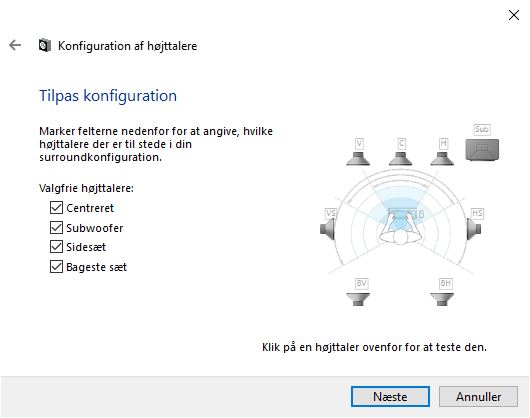Image resolution: width=530 pixels, height=418 pixels.
Task: Click the Annuller button
Action: [x=478, y=396]
